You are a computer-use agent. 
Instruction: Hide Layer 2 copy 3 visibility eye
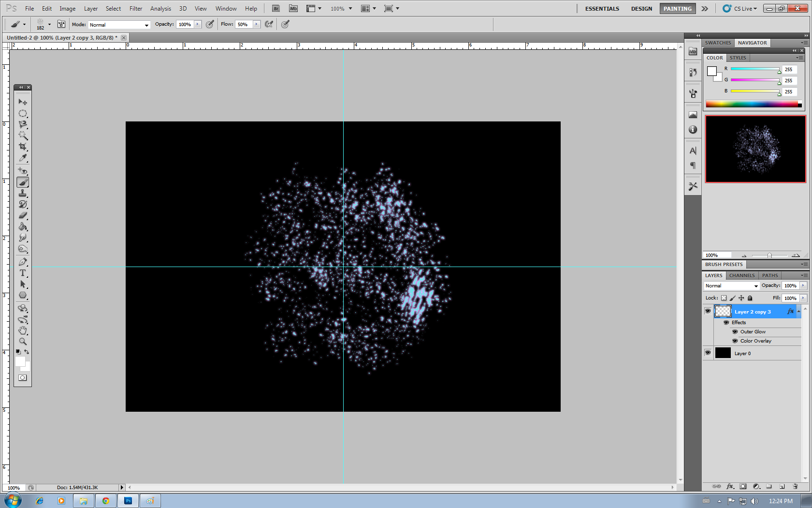(x=708, y=311)
